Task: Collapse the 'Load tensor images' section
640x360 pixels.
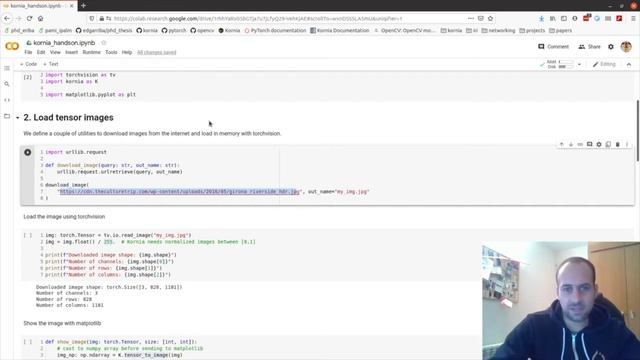Action: (x=18, y=118)
